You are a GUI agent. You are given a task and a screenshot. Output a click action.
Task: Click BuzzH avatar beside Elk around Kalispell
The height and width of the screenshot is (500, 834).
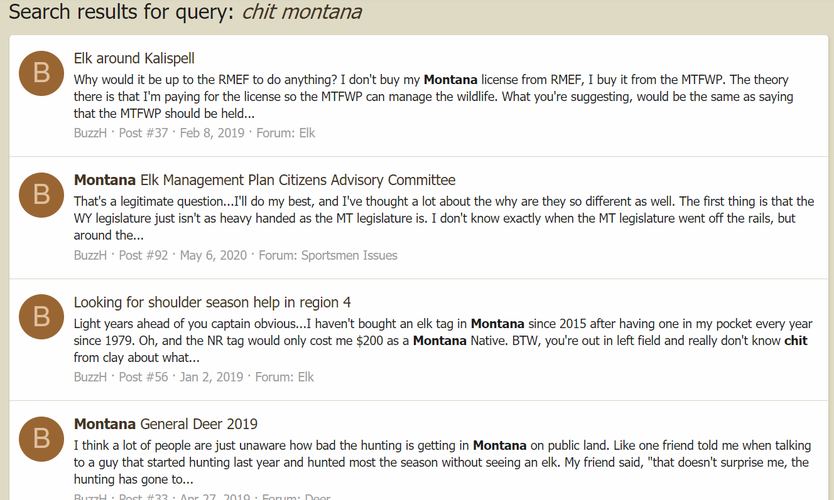[x=41, y=73]
